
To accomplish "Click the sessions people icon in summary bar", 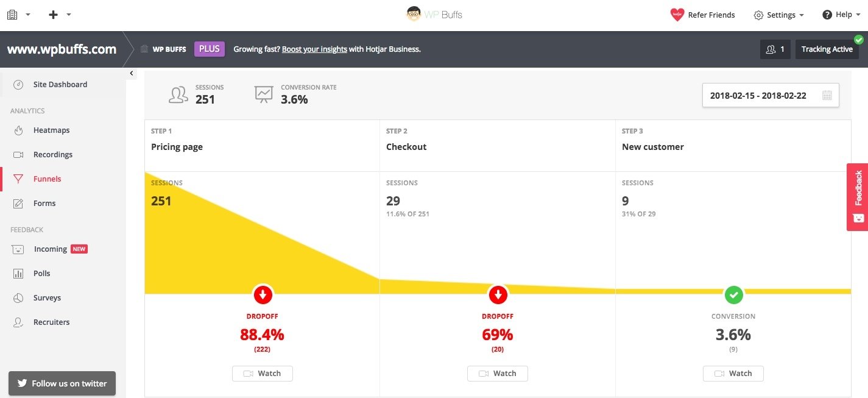I will [178, 94].
